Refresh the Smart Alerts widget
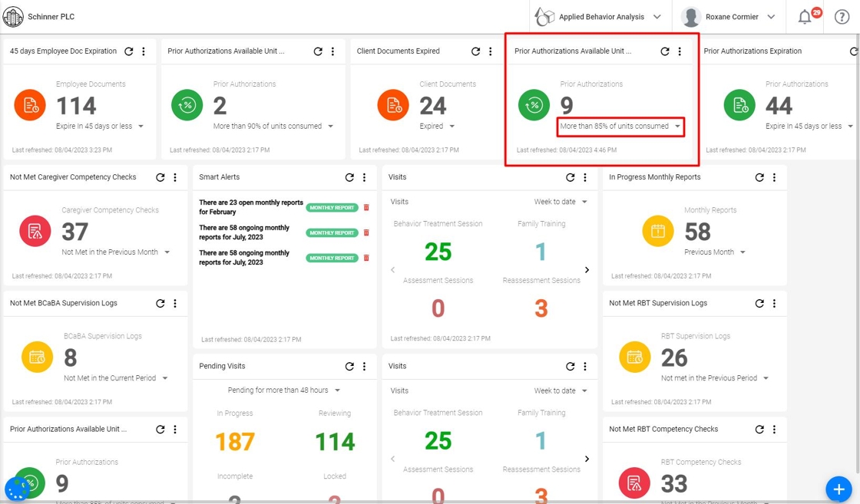This screenshot has width=860, height=504. coord(349,177)
